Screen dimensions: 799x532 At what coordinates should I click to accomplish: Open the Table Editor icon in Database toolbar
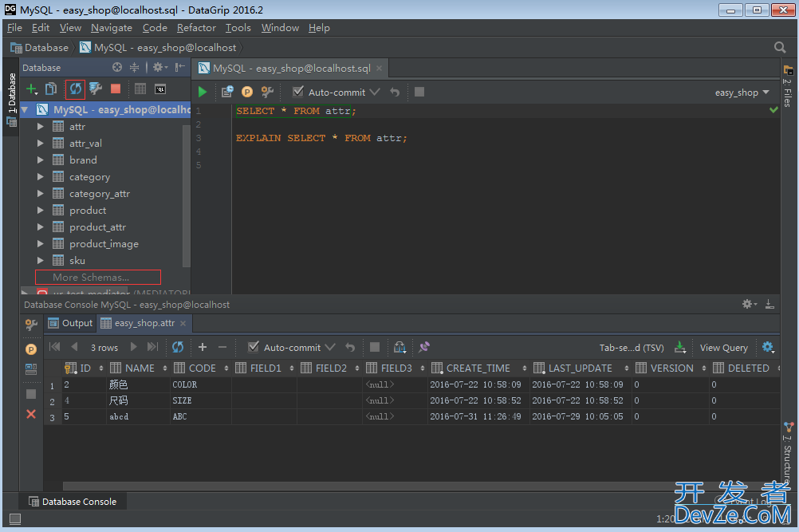tap(140, 89)
